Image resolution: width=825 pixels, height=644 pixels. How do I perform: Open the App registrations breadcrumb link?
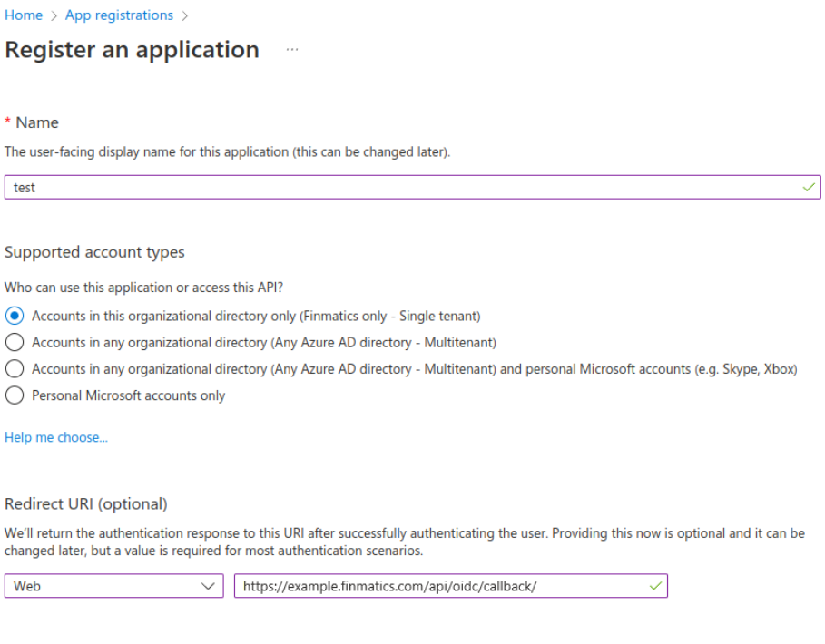tap(118, 15)
